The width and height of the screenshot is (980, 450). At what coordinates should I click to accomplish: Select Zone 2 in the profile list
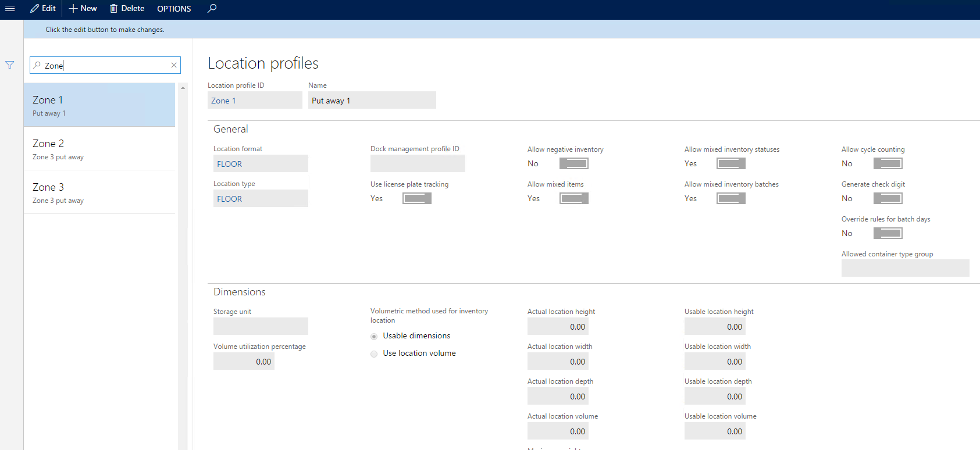pos(99,149)
